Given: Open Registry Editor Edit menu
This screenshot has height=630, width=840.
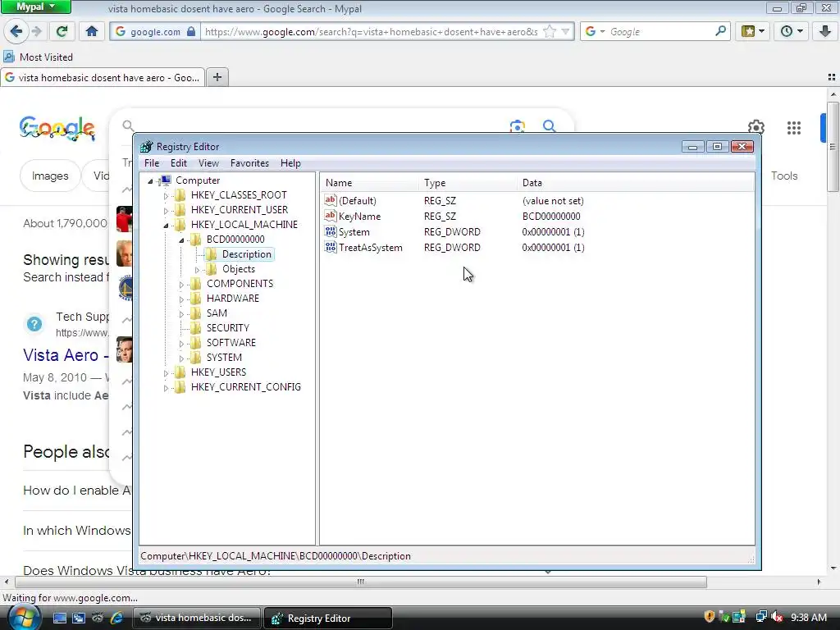Looking at the screenshot, I should coord(178,163).
